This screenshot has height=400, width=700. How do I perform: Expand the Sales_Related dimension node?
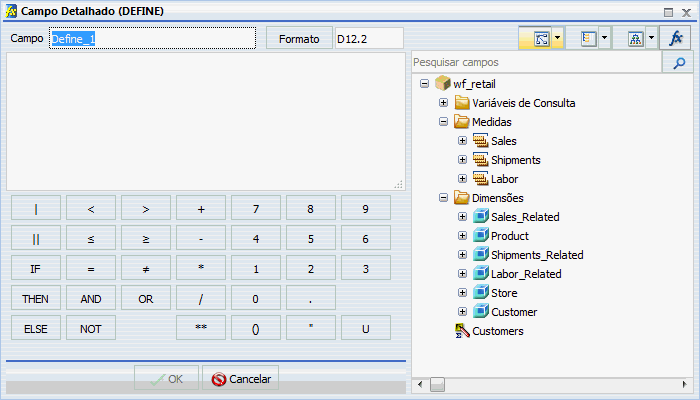[462, 217]
